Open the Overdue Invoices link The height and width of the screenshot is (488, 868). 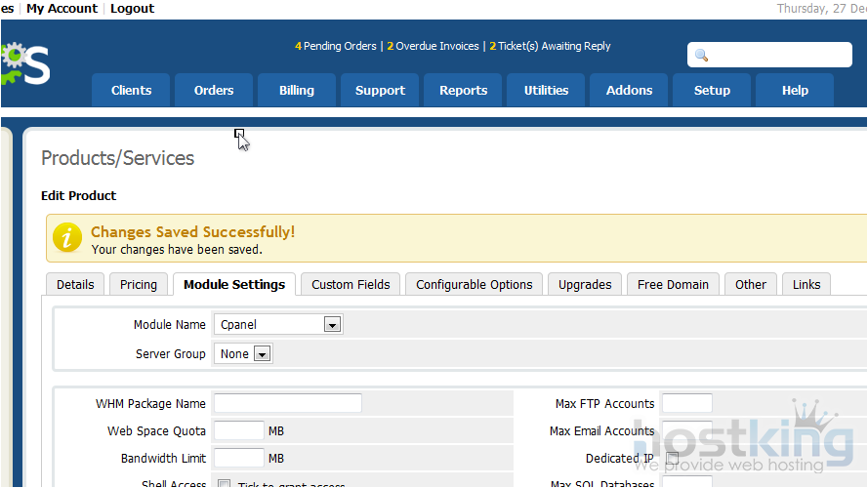click(434, 46)
